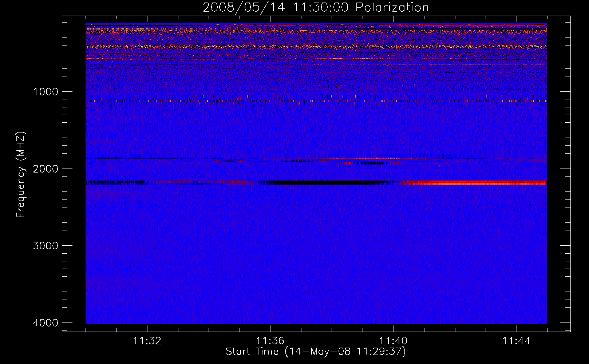Click the 3000 frequency tick label

point(46,245)
